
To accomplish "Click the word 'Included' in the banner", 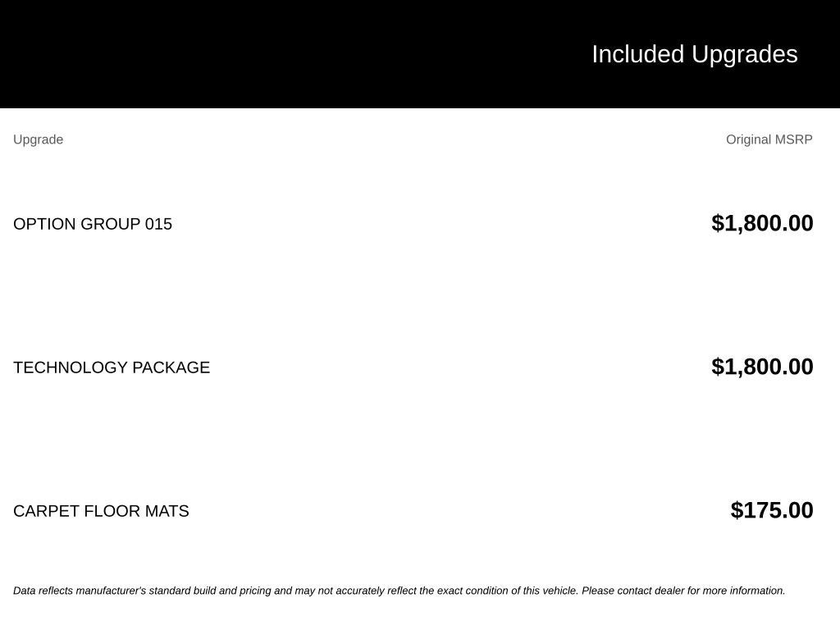I will click(637, 55).
